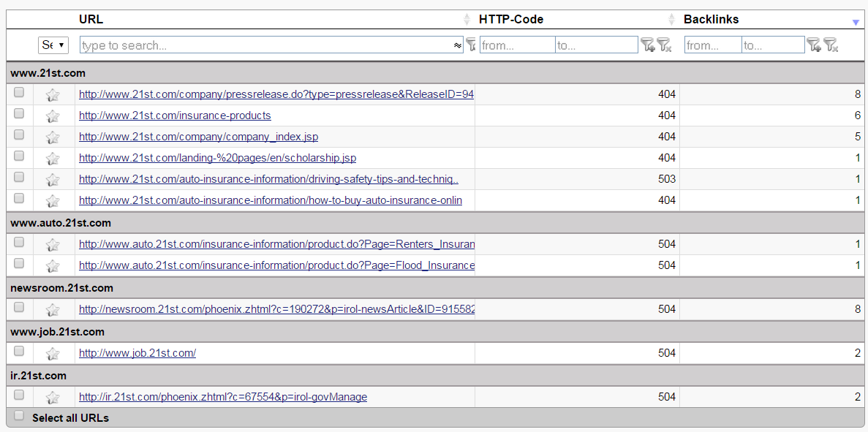868x432 pixels.
Task: Select the newsroom.21st.com URL row checkbox
Action: 19,307
